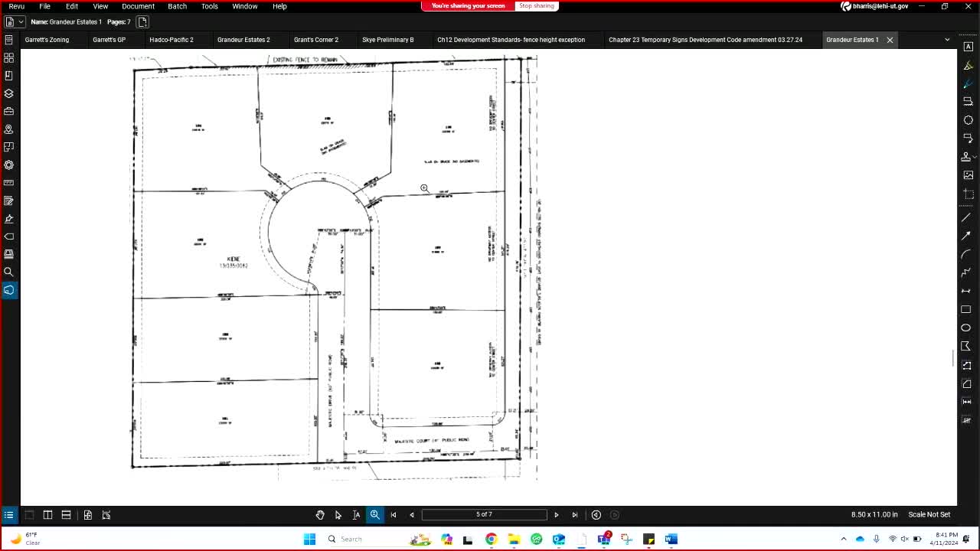
Task: Open the Search panel in left sidebar
Action: click(x=9, y=272)
